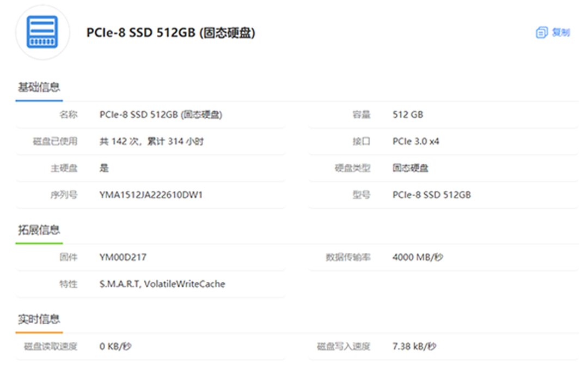Viewport: 588px width, 387px height.
Task: Select the 硬盘类型 value 固态硬盘
Action: [410, 168]
